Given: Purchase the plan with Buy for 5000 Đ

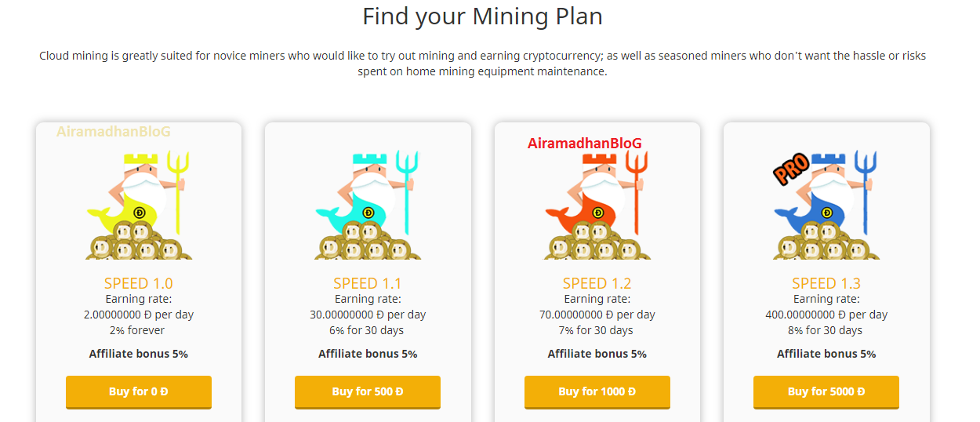Looking at the screenshot, I should [x=826, y=391].
